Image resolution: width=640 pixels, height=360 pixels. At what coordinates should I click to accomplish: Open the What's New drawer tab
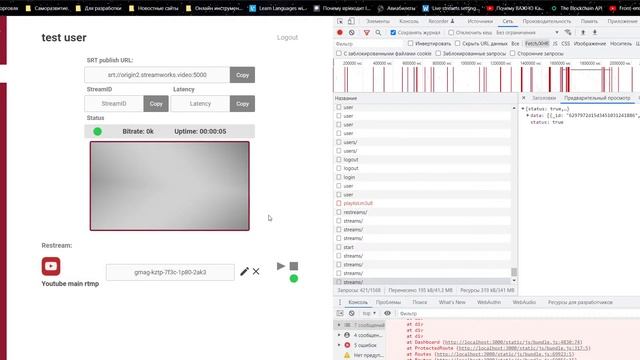pos(452,302)
